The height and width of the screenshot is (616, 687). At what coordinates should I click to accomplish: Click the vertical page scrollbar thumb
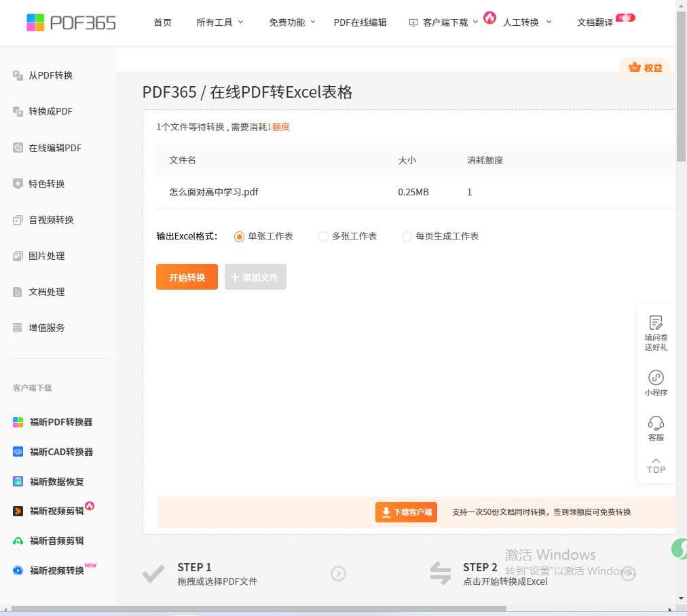coord(682,87)
